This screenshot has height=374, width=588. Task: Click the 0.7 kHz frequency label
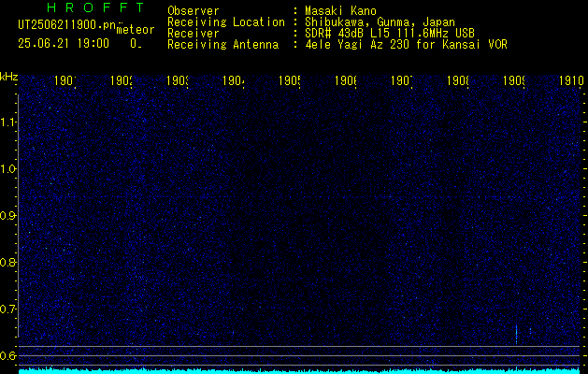8,309
